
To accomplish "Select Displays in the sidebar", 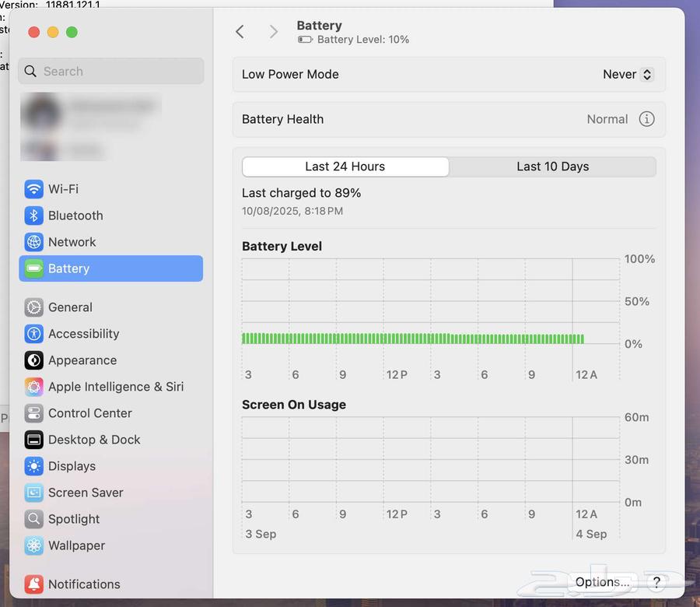I will (x=72, y=466).
